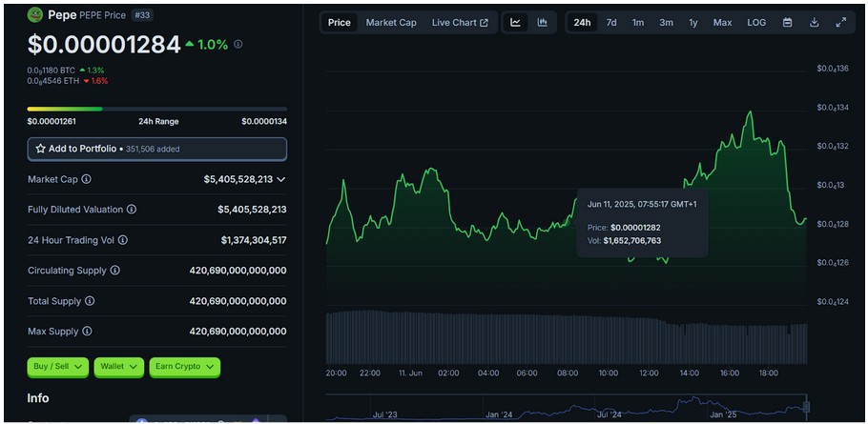
Task: Select the 3m time range
Action: click(666, 23)
